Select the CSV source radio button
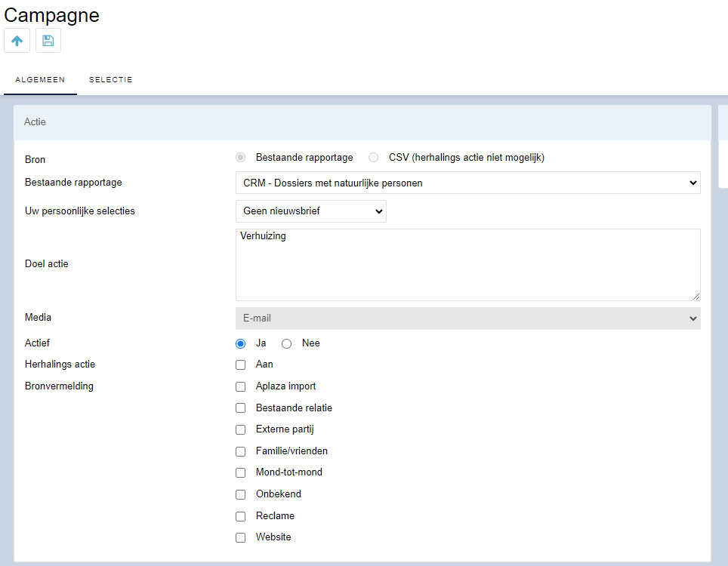This screenshot has width=728, height=566. [373, 158]
